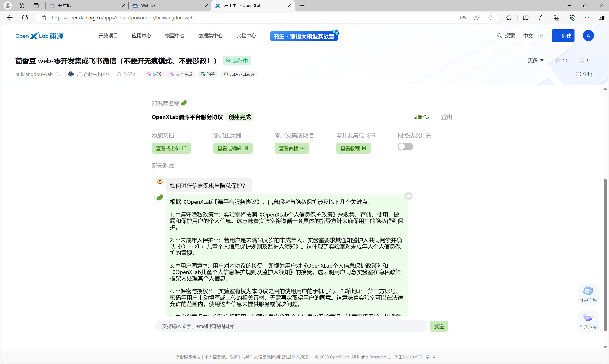Click 查看或编辑 under 添加正反例
Image resolution: width=609 pixels, height=364 pixels.
(x=233, y=148)
